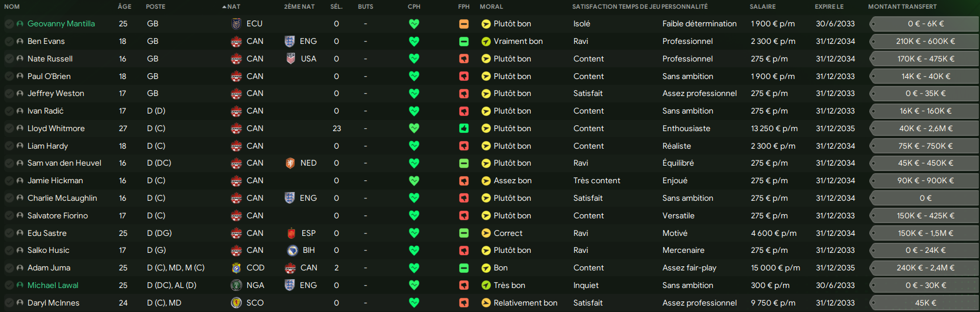Click Daryl McInnes' Scotland nationality badge
Image resolution: width=980 pixels, height=312 pixels.
click(237, 303)
